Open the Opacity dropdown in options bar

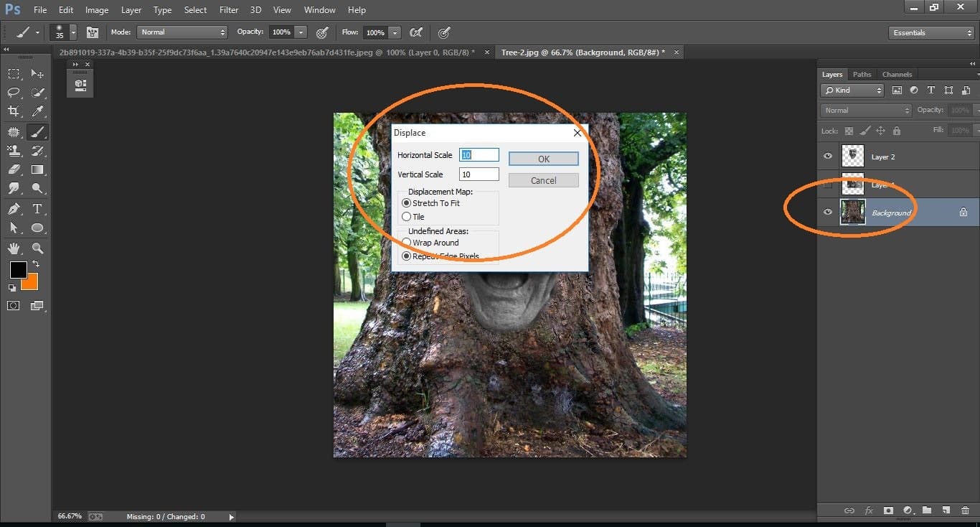click(300, 32)
